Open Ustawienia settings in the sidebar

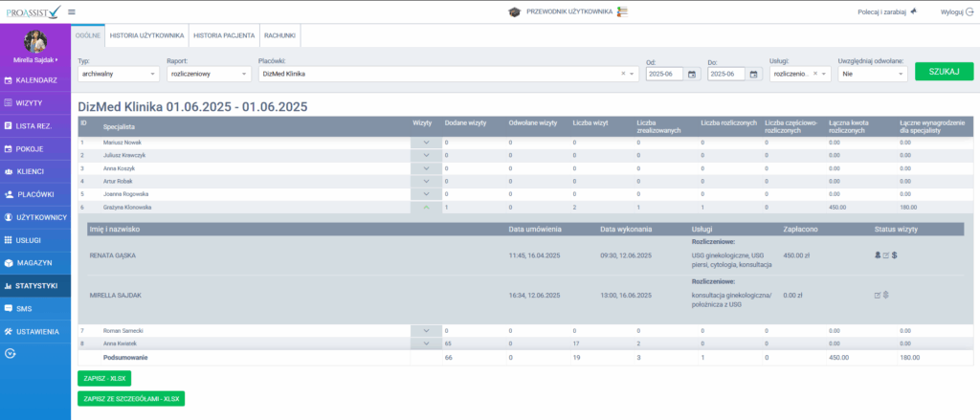[35, 331]
